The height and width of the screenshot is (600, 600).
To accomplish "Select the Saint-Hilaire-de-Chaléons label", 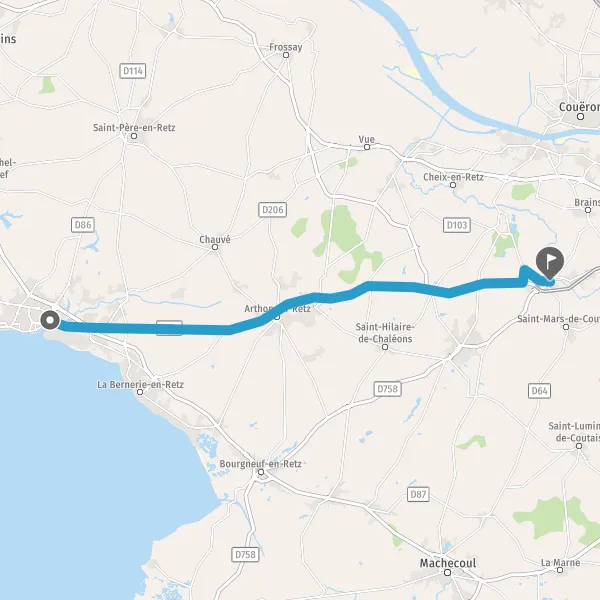I will pos(384,333).
